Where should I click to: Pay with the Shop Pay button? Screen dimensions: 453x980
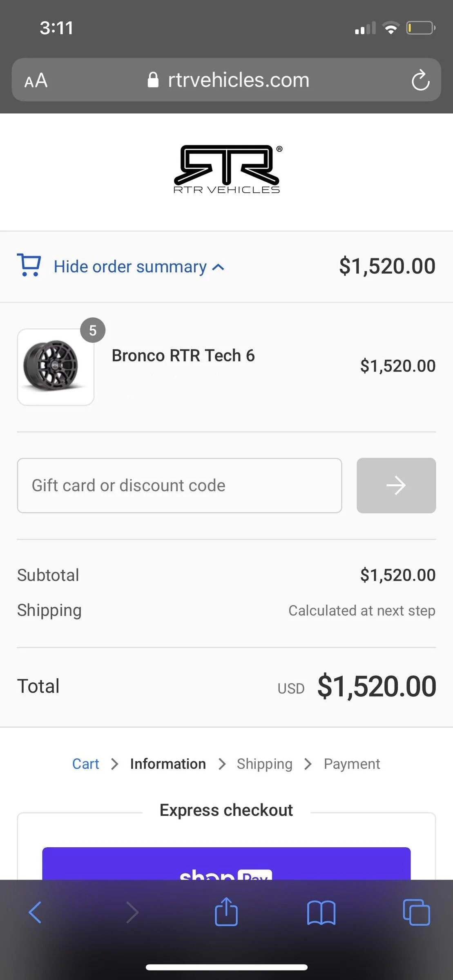pyautogui.click(x=226, y=864)
